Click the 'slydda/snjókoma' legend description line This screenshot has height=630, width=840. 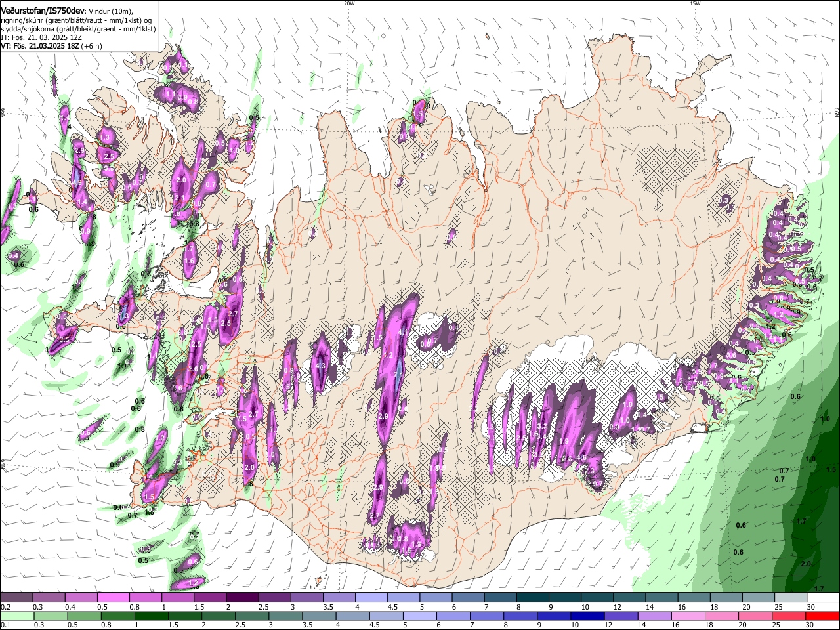point(78,29)
